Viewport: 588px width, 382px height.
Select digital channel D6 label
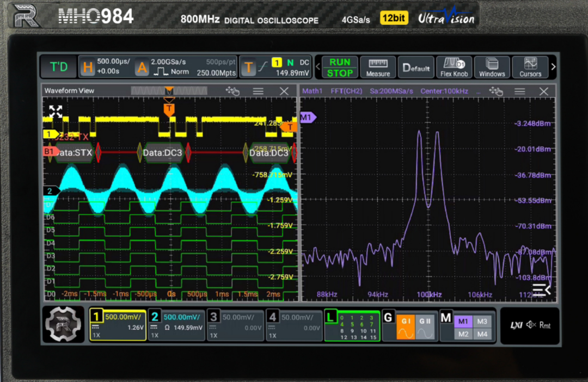click(x=50, y=218)
